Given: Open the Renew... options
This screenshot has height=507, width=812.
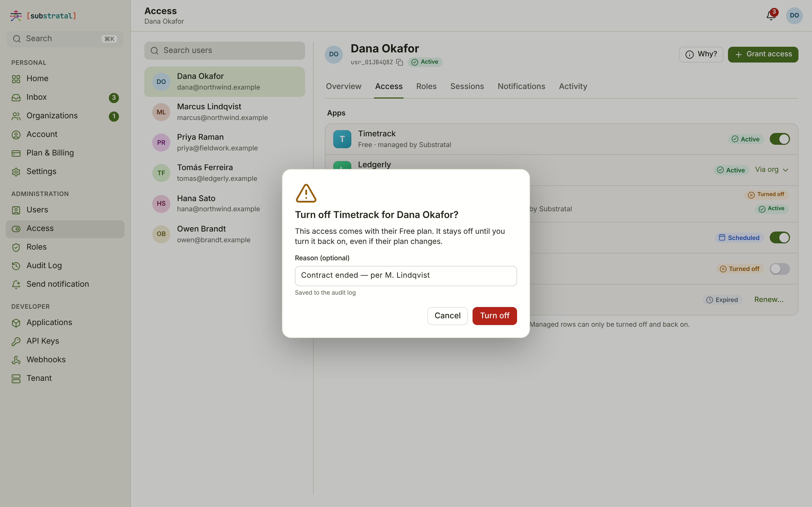Looking at the screenshot, I should tap(769, 300).
